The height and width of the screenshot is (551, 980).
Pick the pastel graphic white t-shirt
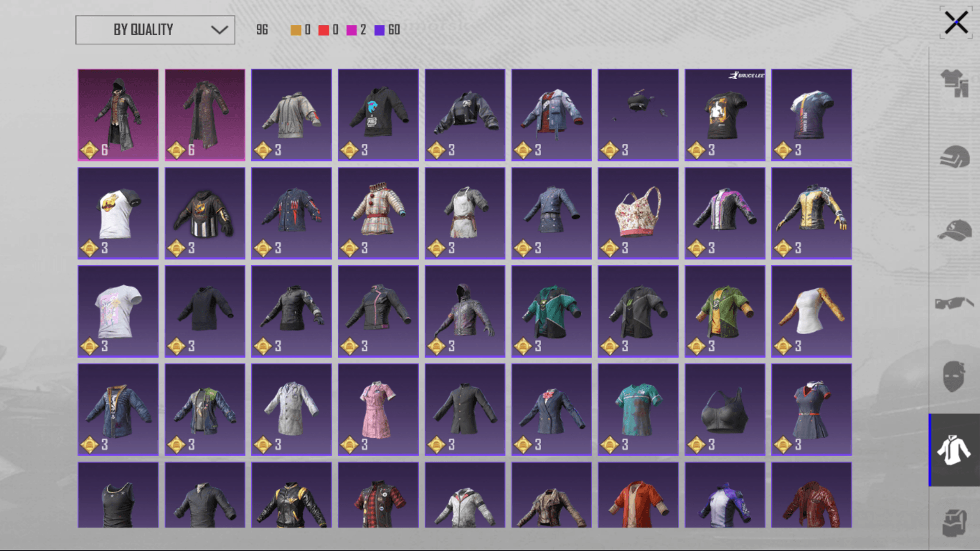click(118, 311)
